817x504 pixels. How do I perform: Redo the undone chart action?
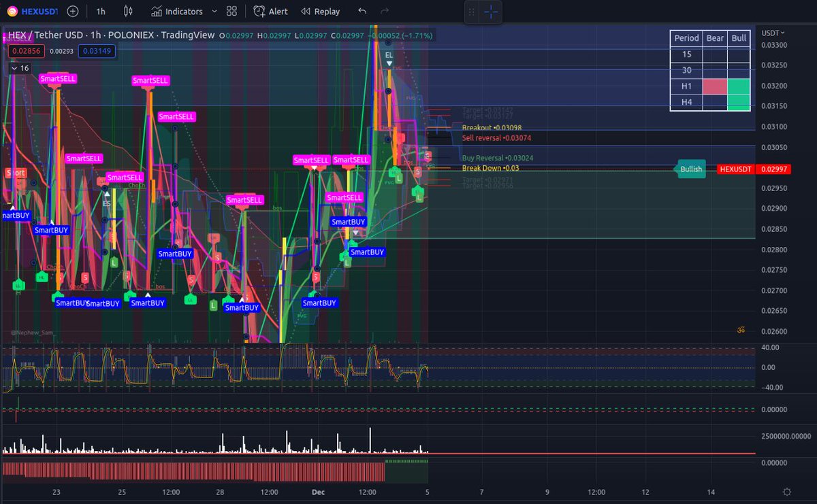383,11
